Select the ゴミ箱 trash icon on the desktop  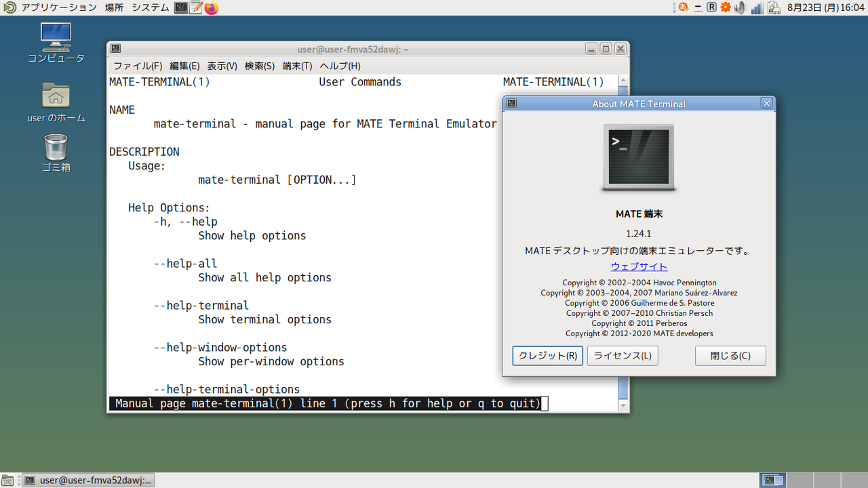point(56,153)
